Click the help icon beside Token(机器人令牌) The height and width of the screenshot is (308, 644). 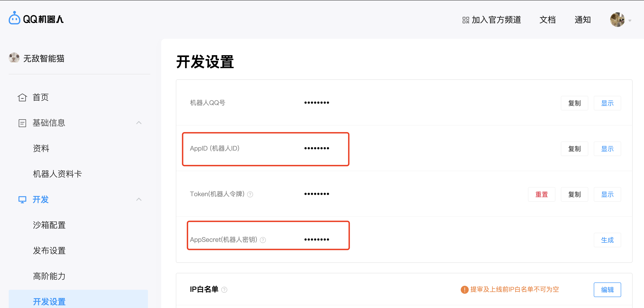click(250, 194)
